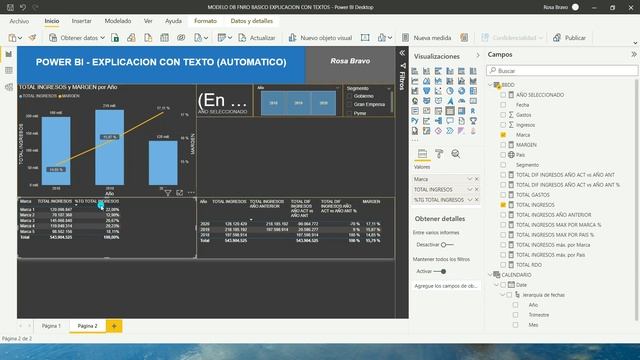Click the filter icon on chart visual
Image resolution: width=640 pixels, height=360 pixels.
[x=168, y=193]
